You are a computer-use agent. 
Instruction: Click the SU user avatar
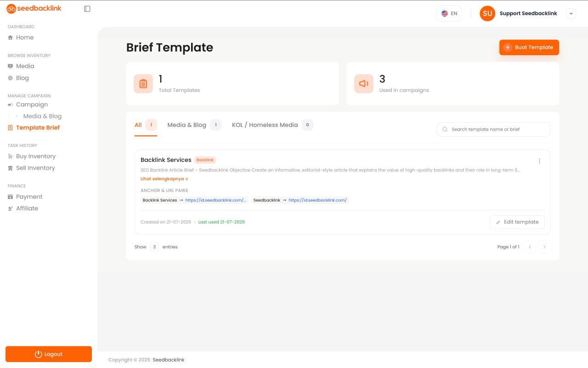click(x=487, y=13)
